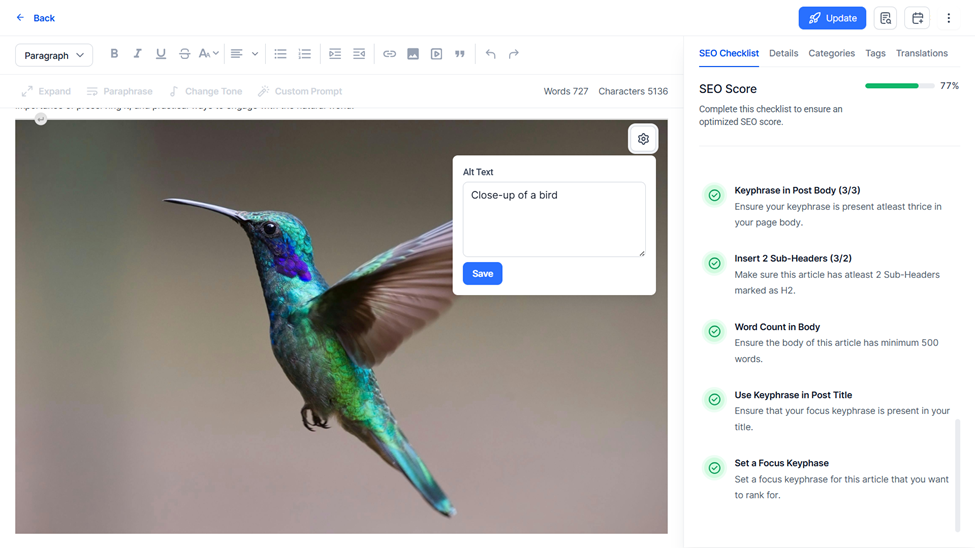Click 'Insert 2 Sub-Headers (3/2)' heading

(793, 258)
